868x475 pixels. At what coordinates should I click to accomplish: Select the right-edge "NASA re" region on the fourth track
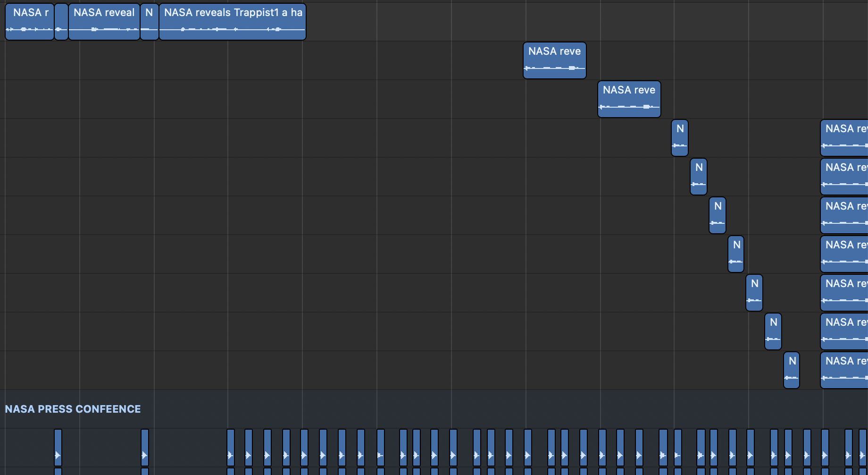coord(844,138)
